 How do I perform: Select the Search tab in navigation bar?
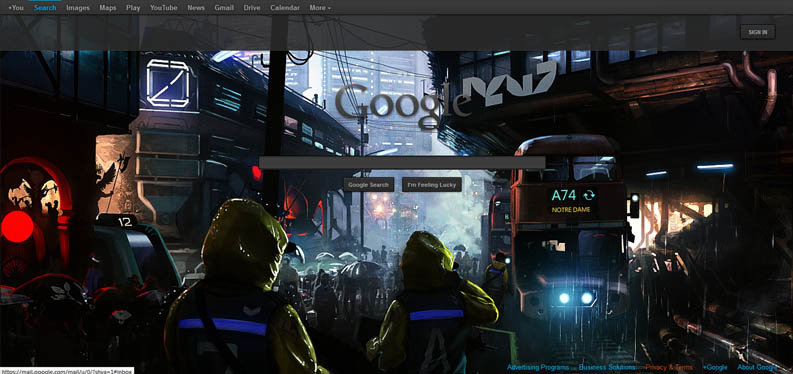(x=45, y=8)
